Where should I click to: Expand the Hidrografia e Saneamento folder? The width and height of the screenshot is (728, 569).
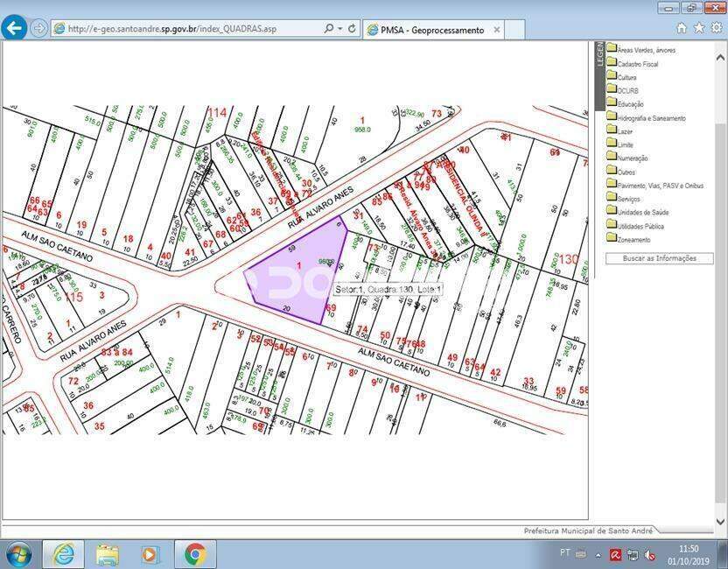612,117
